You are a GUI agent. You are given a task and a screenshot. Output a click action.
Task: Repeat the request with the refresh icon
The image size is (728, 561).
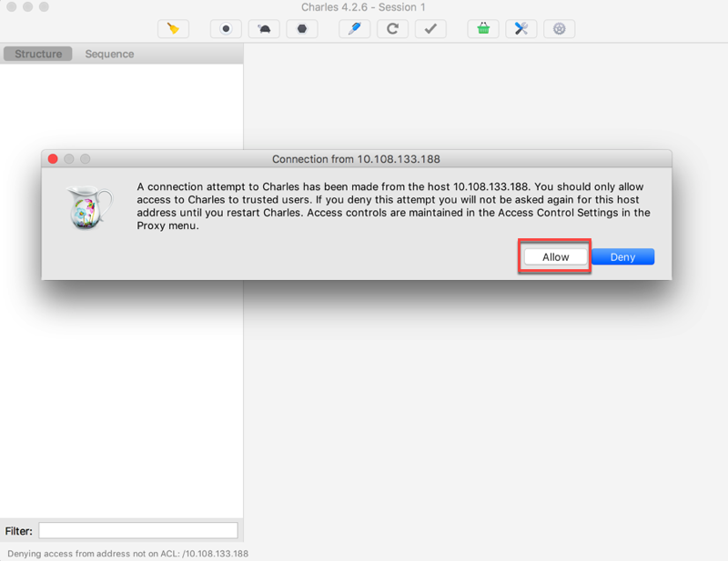[x=393, y=29]
